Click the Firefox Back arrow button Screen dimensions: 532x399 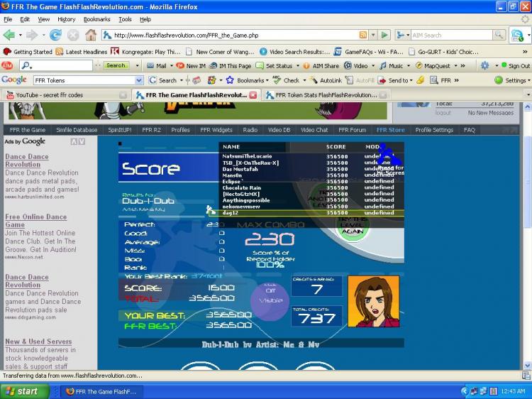point(9,35)
